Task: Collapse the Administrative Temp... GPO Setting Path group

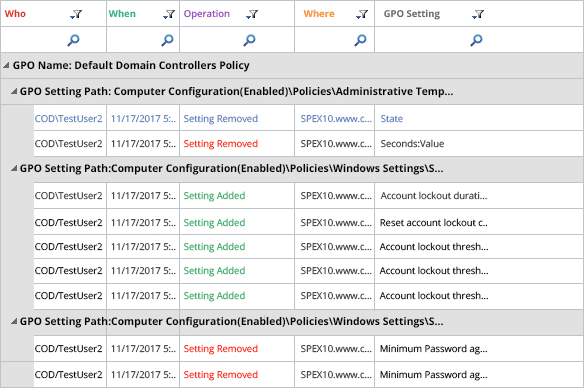Action: 14,91
